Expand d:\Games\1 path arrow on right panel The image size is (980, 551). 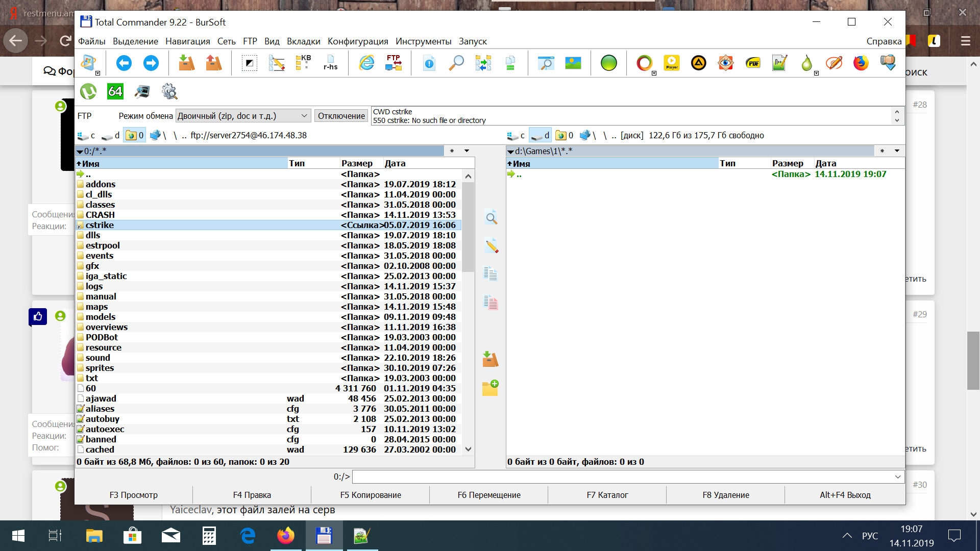[510, 152]
